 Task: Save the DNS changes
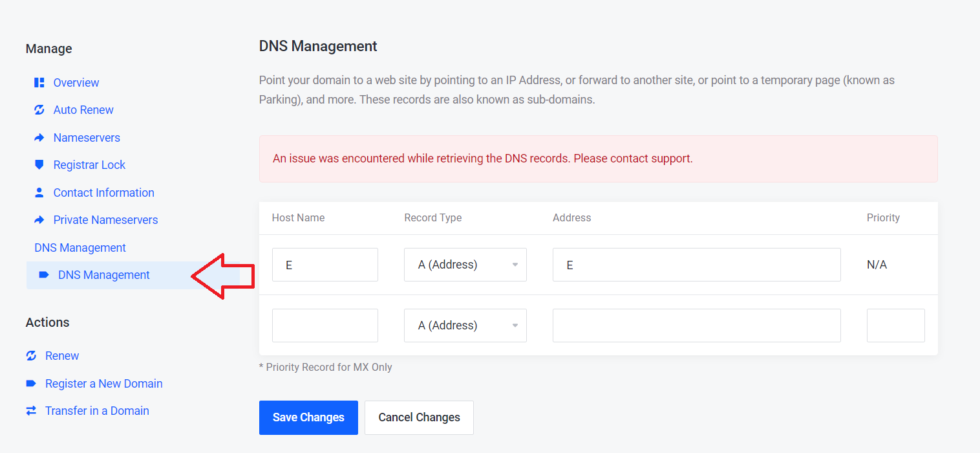tap(308, 417)
